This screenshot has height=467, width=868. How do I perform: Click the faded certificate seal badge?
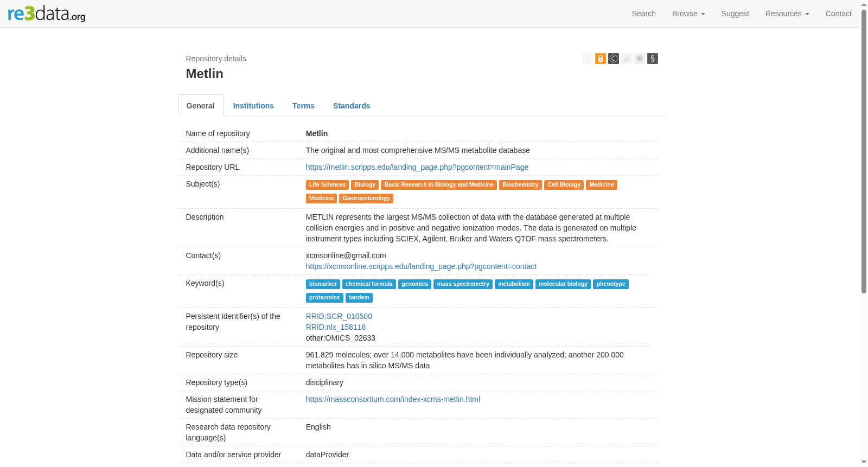(x=640, y=59)
